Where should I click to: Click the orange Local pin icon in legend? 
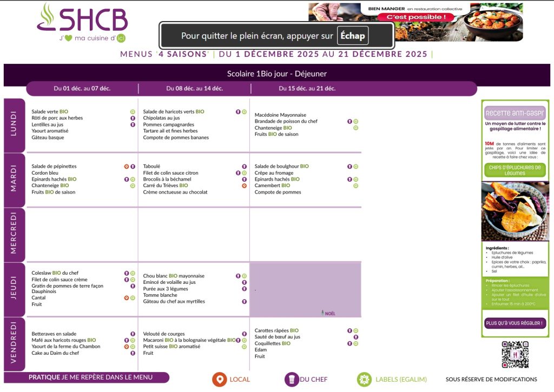tap(219, 380)
